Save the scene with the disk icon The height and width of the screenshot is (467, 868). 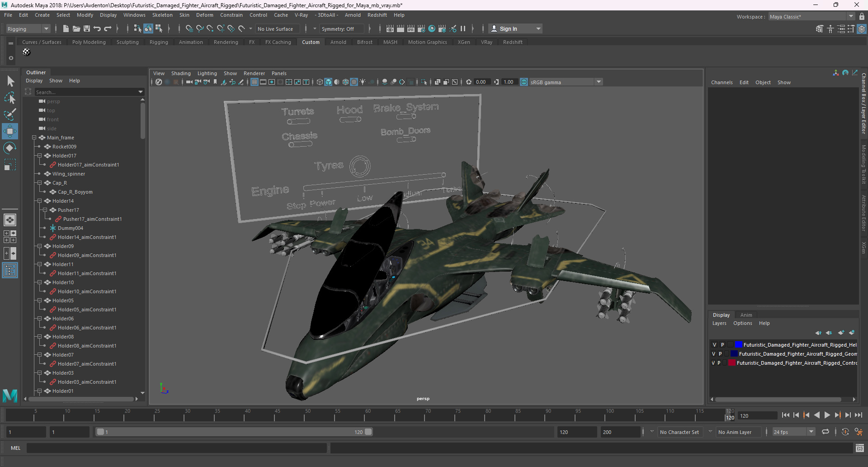pyautogui.click(x=87, y=29)
